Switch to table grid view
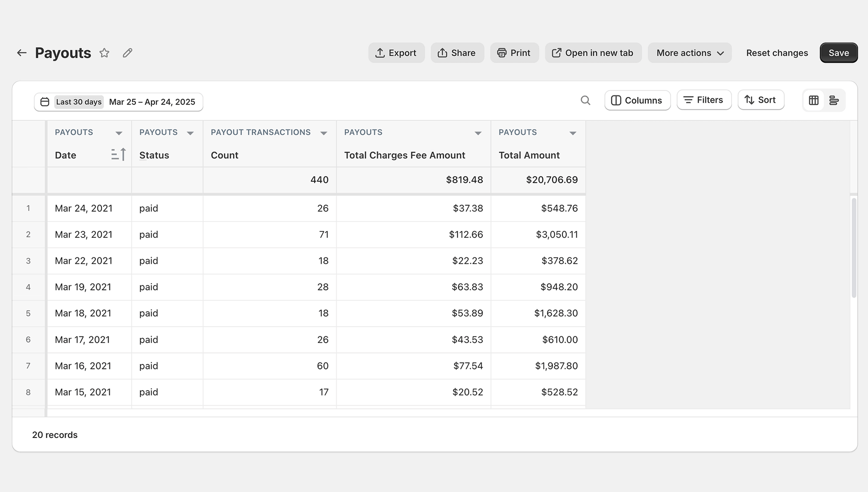868x492 pixels. point(813,100)
